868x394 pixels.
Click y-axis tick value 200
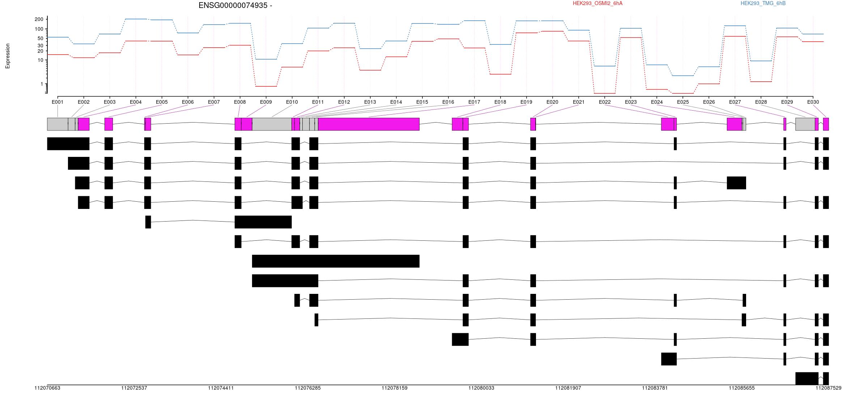click(39, 19)
